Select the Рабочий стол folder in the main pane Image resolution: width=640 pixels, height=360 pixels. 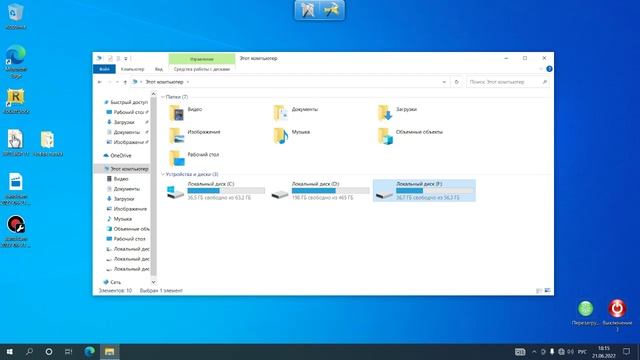(177, 158)
